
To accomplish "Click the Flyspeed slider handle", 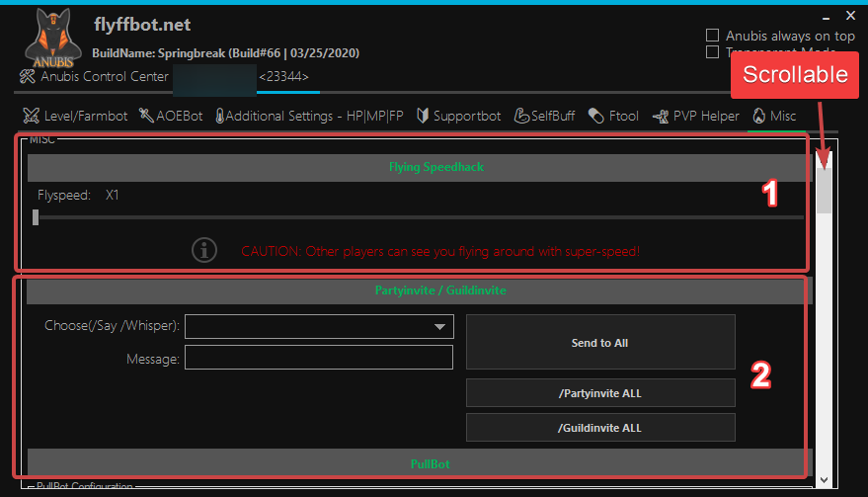I will tap(36, 217).
